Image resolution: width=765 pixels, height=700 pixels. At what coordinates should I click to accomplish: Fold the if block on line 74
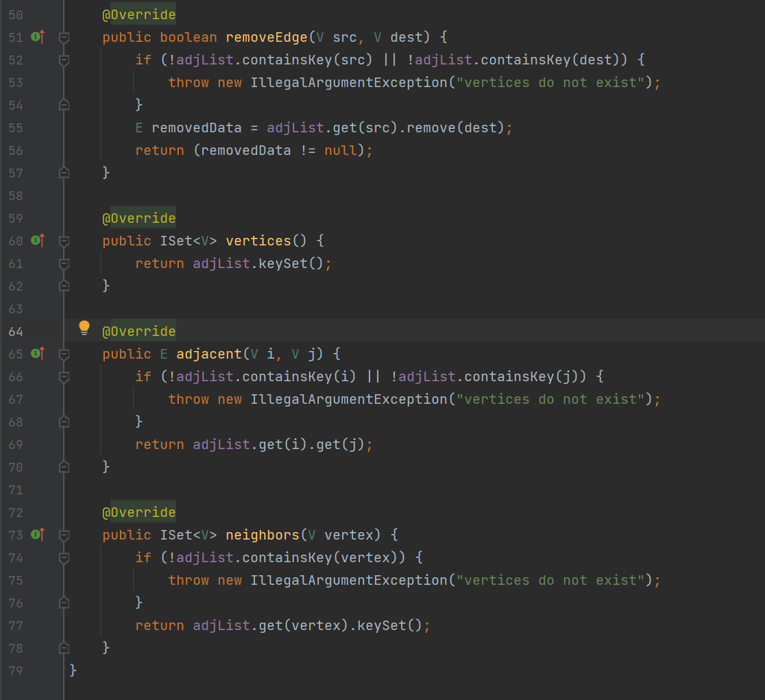tap(64, 557)
